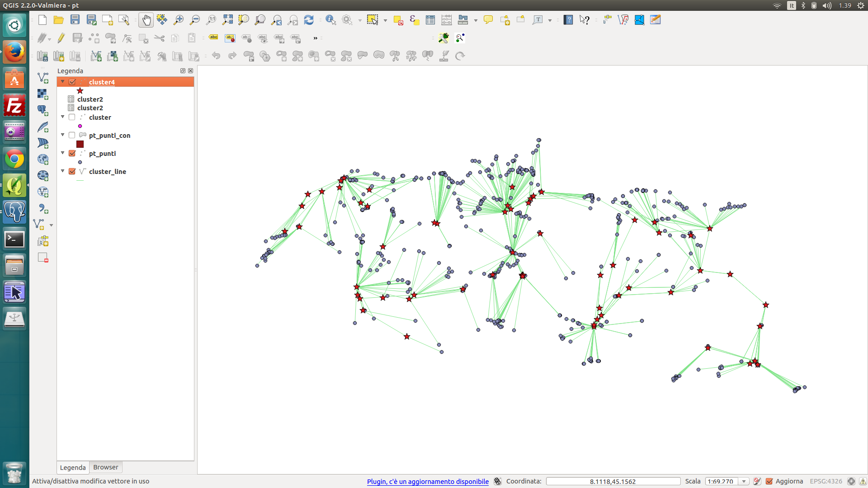The image size is (868, 488).
Task: Remove layer icon in side toolbar
Action: pyautogui.click(x=43, y=258)
